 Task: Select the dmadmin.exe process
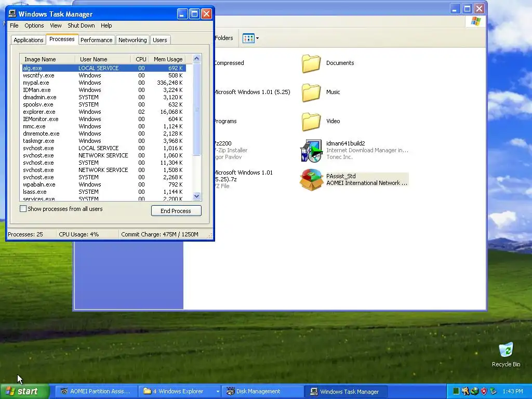click(103, 97)
